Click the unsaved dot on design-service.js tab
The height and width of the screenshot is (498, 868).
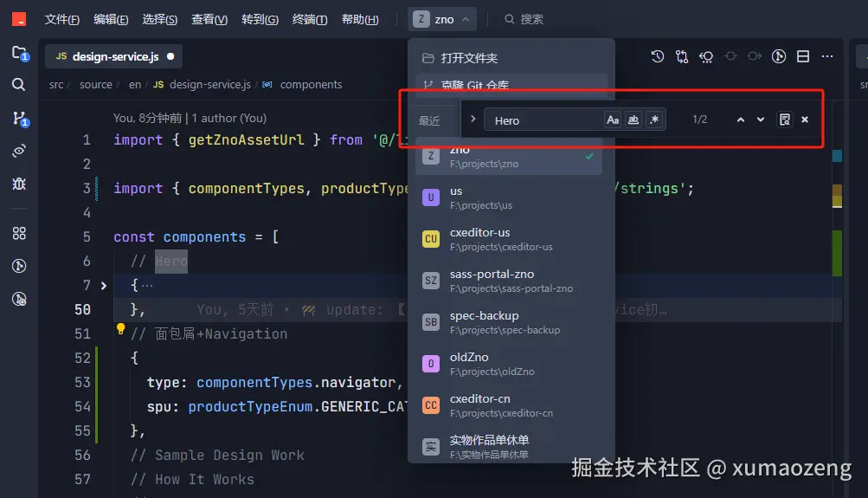pyautogui.click(x=170, y=56)
